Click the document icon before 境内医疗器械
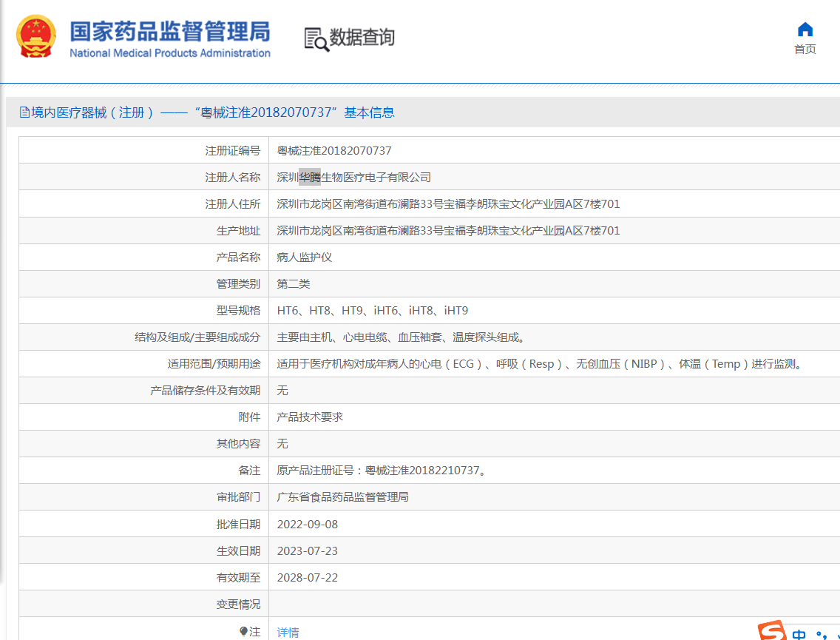 pos(24,112)
